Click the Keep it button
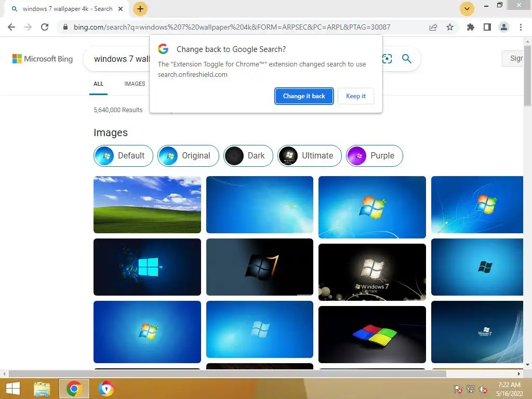 click(356, 96)
